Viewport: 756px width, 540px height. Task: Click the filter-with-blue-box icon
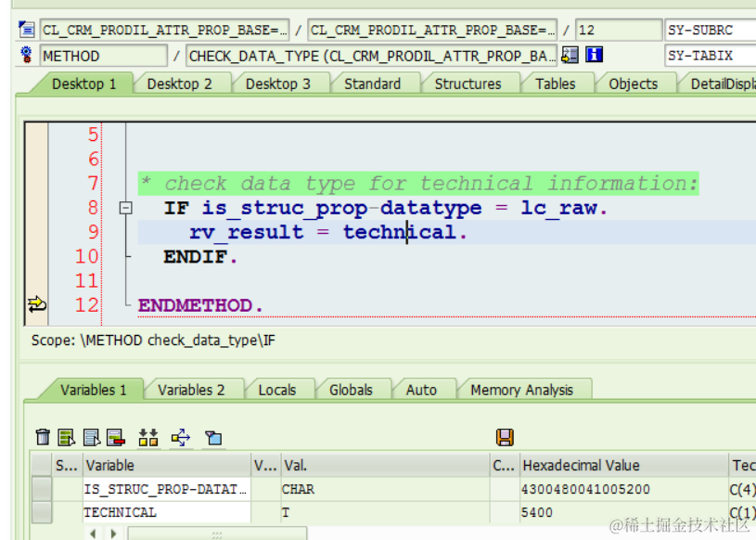[213, 438]
